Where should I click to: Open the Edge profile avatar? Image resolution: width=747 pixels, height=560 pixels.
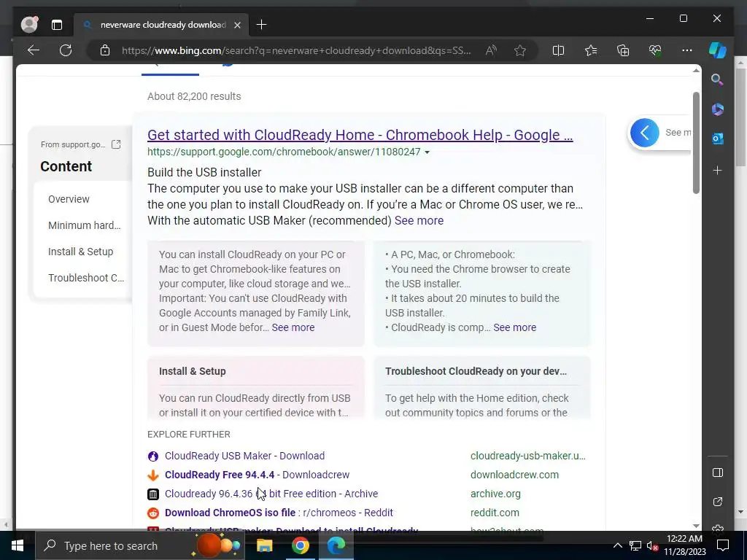29,24
